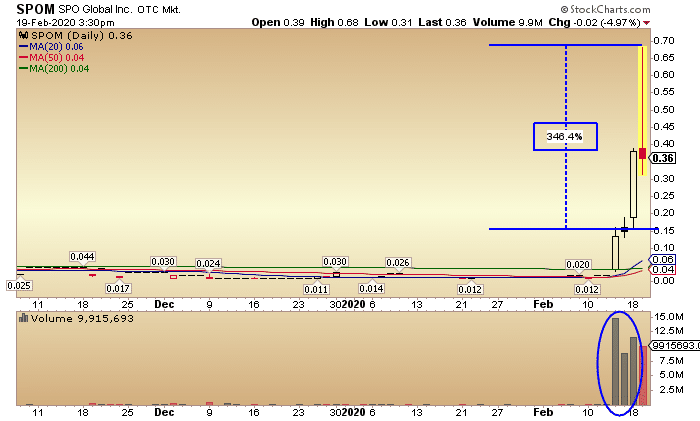
Task: Click the '0.024' peak price label
Action: pos(208,263)
